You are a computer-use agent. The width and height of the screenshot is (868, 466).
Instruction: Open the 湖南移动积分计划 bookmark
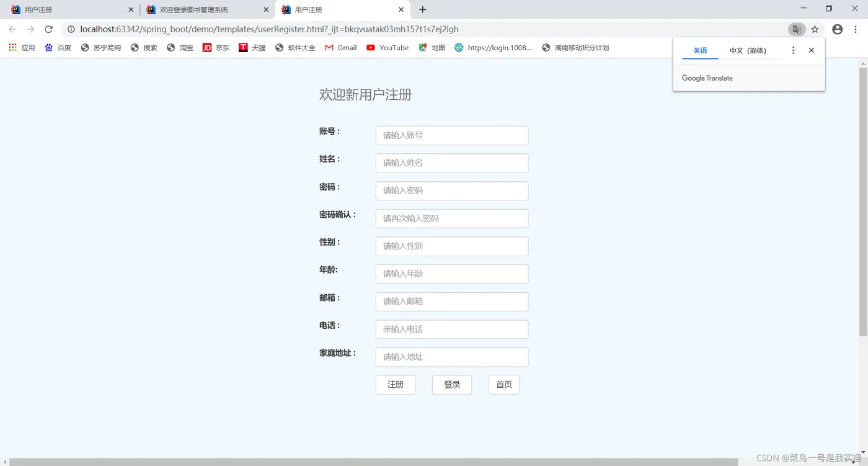coord(575,47)
